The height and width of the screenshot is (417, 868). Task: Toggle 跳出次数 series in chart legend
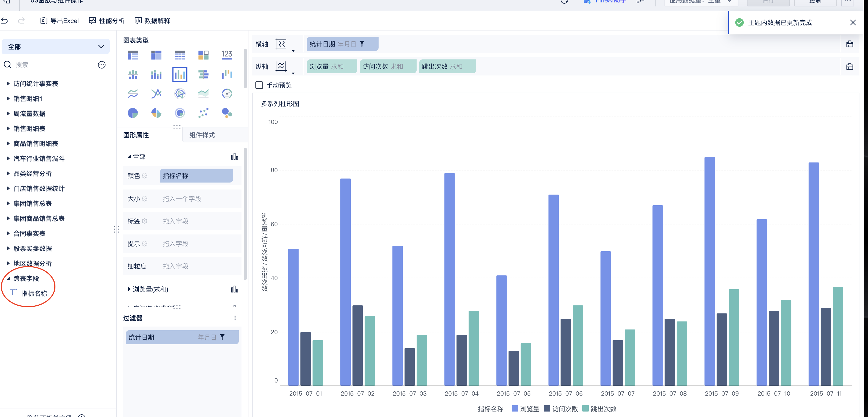coord(599,409)
